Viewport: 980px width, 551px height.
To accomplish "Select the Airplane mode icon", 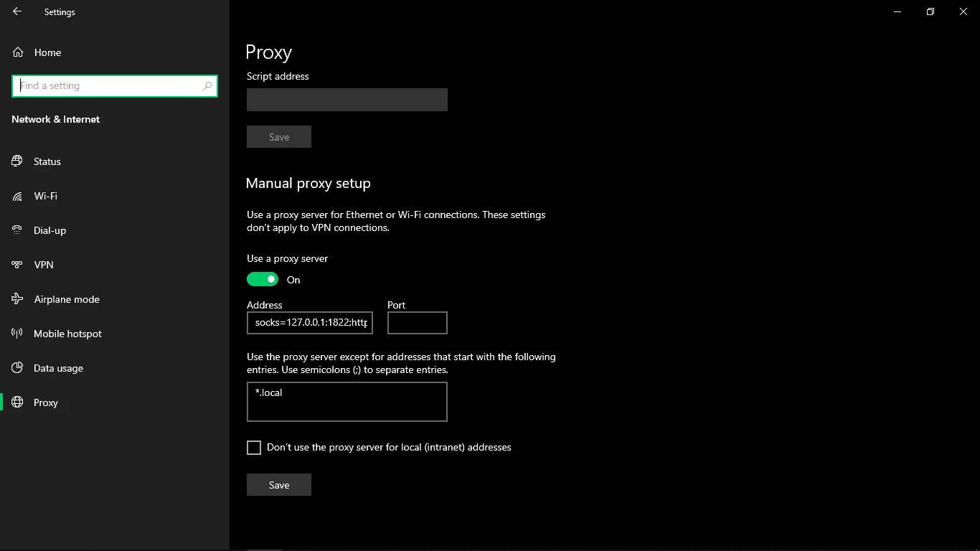I will [18, 299].
